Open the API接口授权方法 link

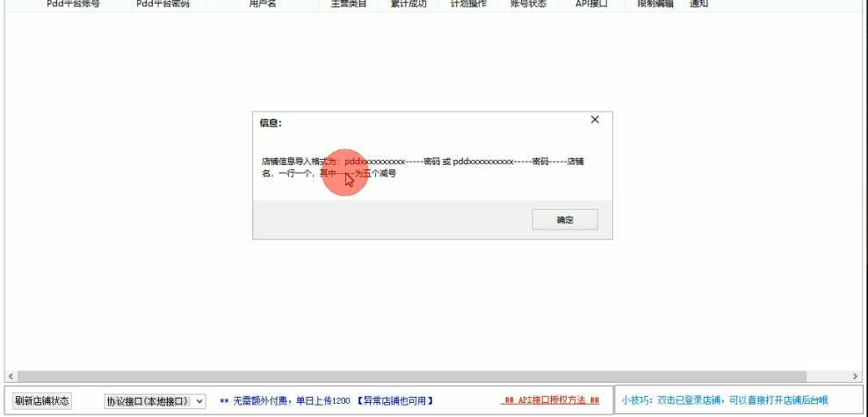click(552, 400)
